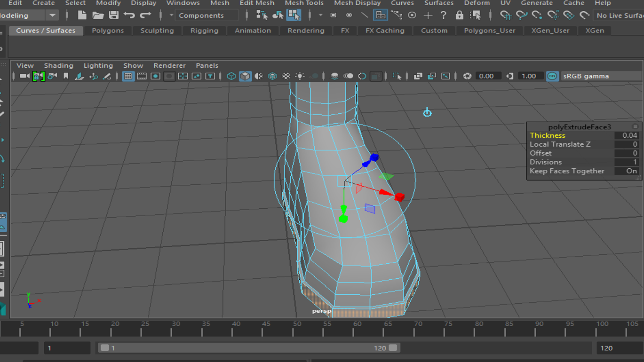Viewport: 644px width, 362px height.
Task: Toggle sRGB gamma color management button
Action: (x=552, y=76)
